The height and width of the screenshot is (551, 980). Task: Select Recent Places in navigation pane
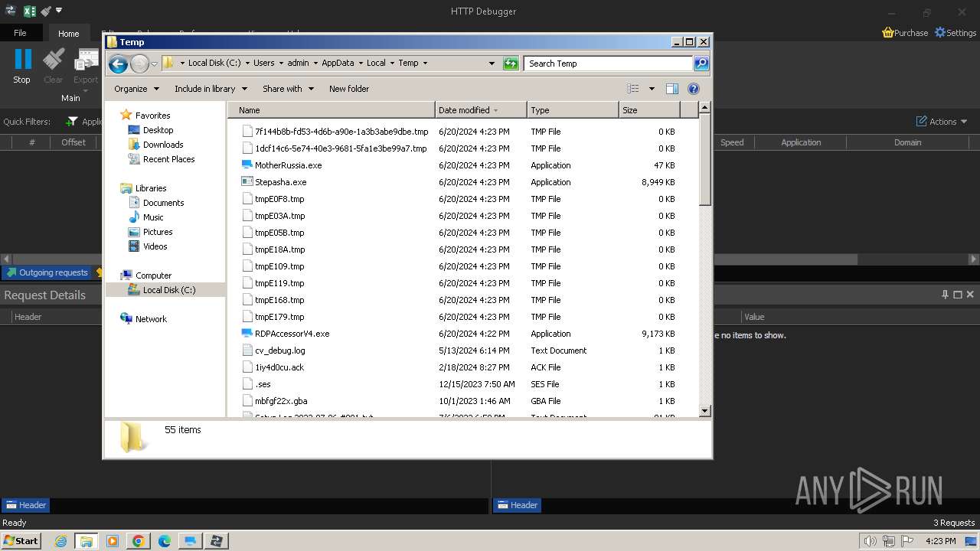[x=168, y=159]
